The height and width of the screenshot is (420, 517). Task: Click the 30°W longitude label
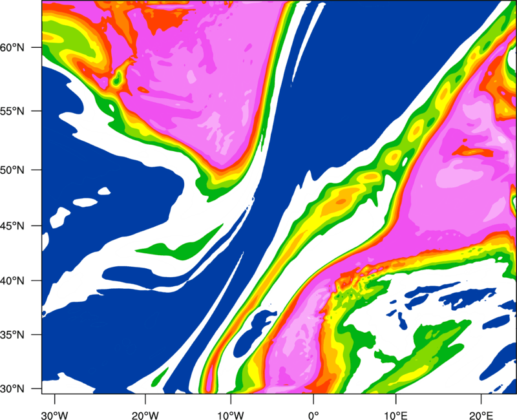tap(55, 415)
